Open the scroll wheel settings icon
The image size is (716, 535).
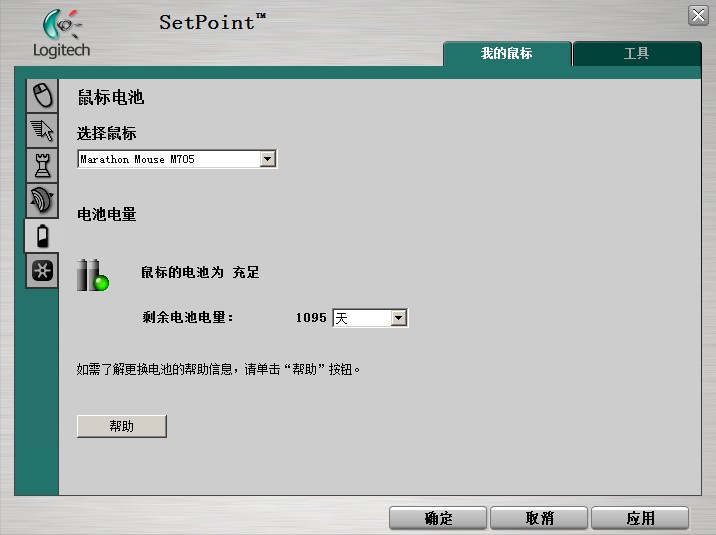click(x=42, y=200)
